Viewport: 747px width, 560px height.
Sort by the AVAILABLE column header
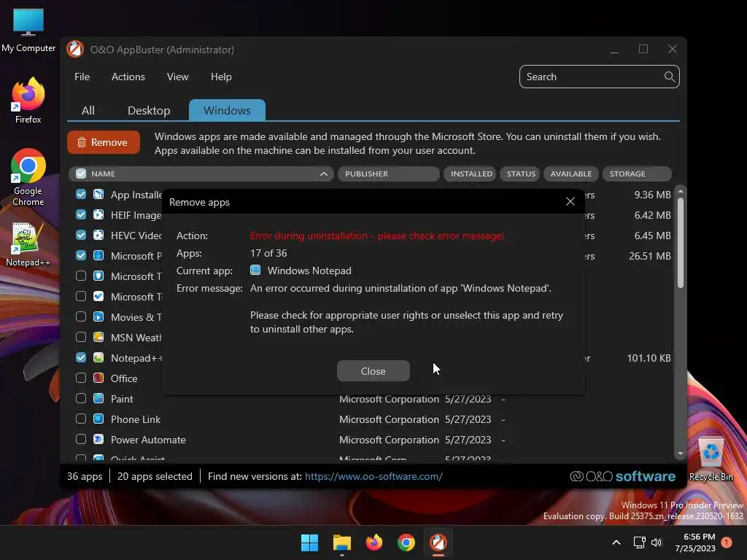point(570,174)
